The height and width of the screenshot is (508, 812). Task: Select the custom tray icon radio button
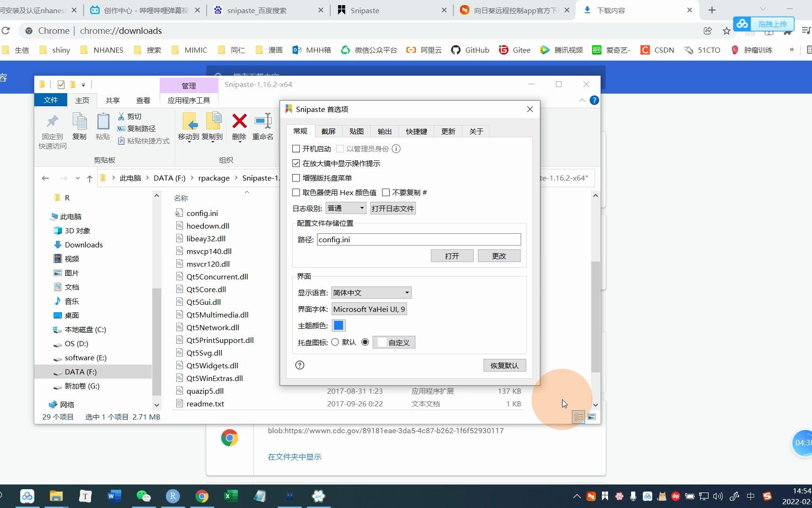point(365,342)
